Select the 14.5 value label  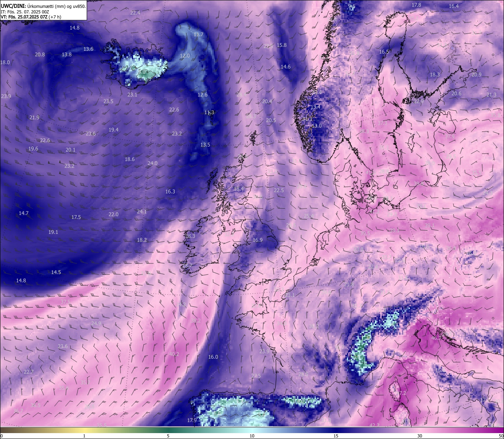click(x=56, y=272)
